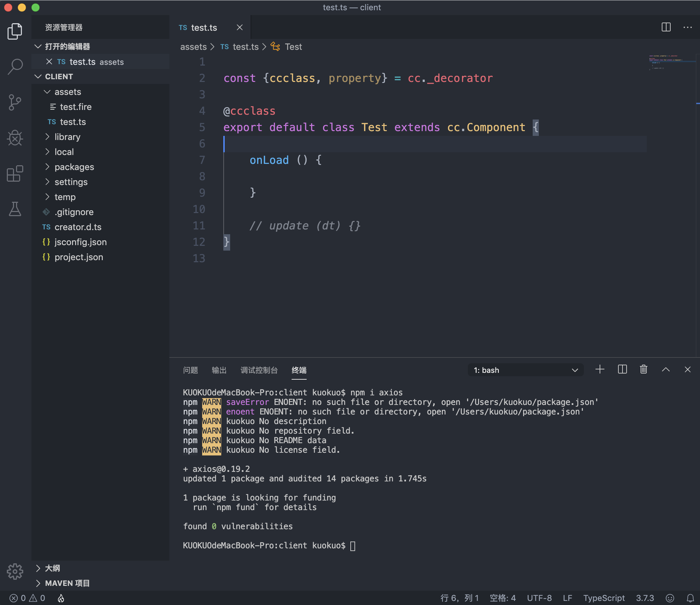Click the onLoad method name
The image size is (700, 605).
click(x=269, y=160)
